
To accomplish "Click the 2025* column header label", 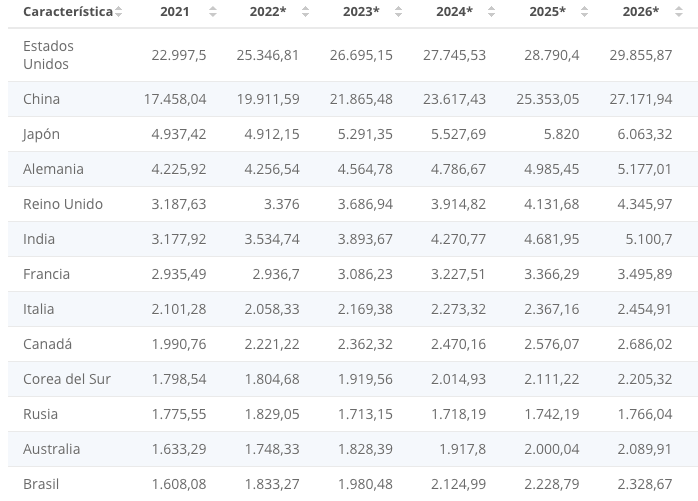I will pos(548,12).
